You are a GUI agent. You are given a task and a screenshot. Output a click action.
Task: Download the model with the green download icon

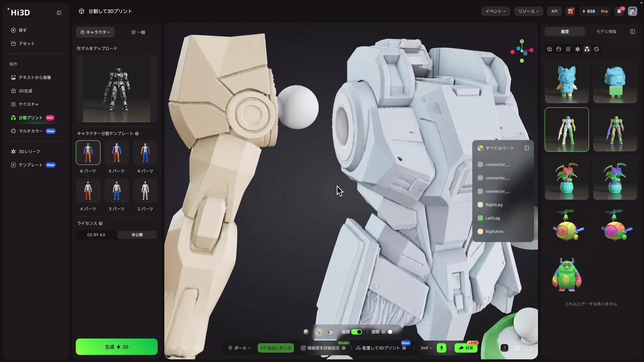pyautogui.click(x=441, y=348)
